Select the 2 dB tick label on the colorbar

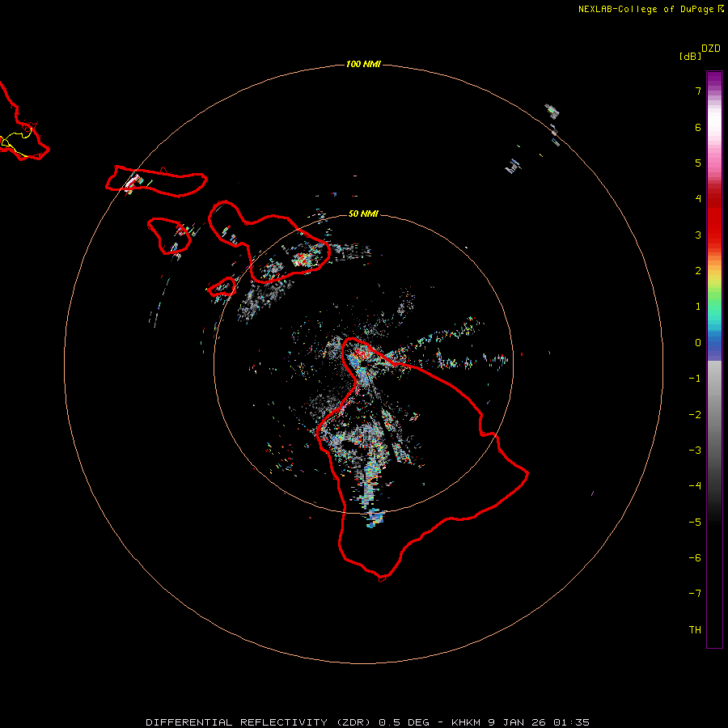698,271
